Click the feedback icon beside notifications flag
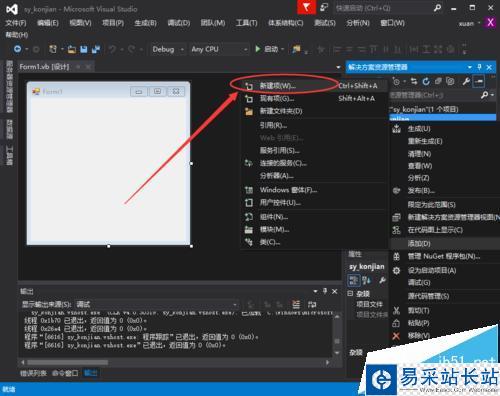Viewport: 500px width, 396px height. pyautogui.click(x=324, y=7)
